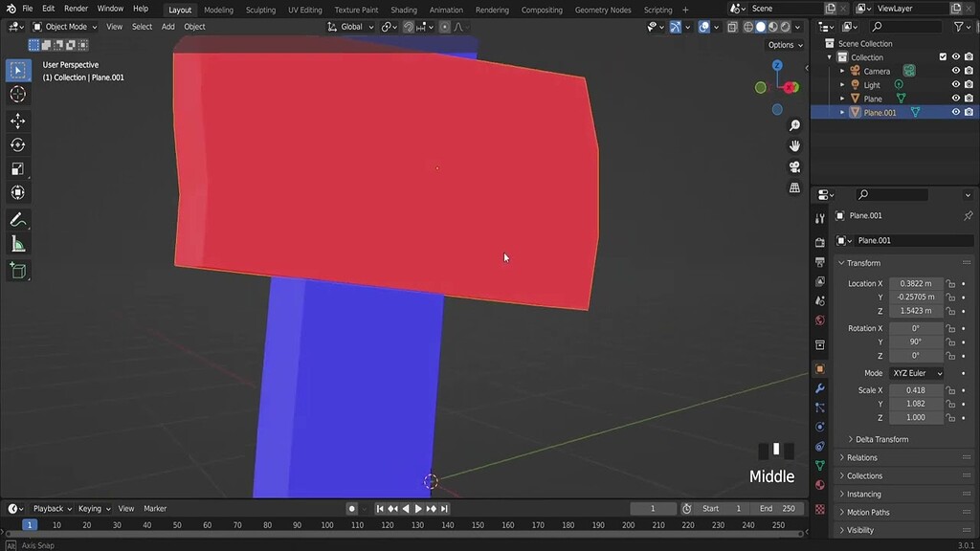Pick the Measure tool
The height and width of the screenshot is (551, 980).
[x=17, y=243]
